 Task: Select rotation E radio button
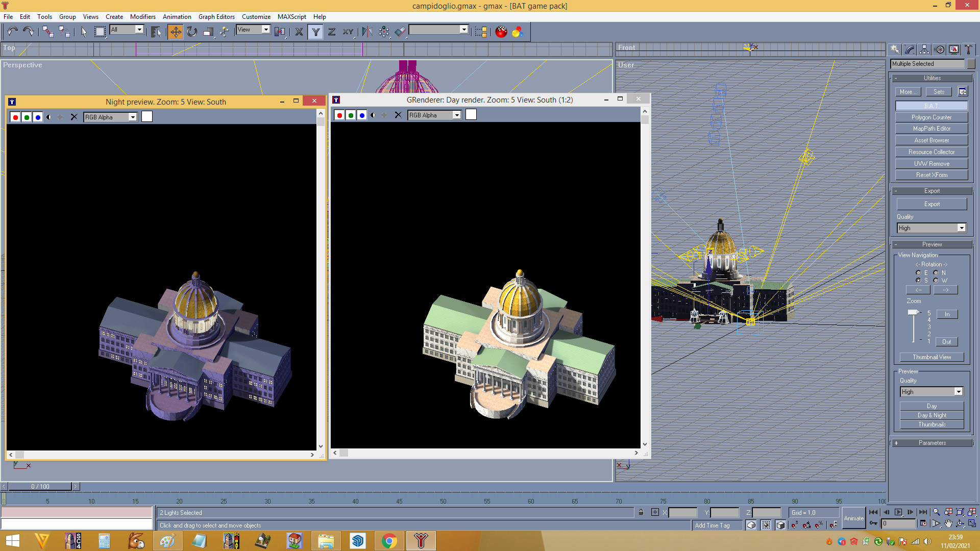tap(918, 273)
